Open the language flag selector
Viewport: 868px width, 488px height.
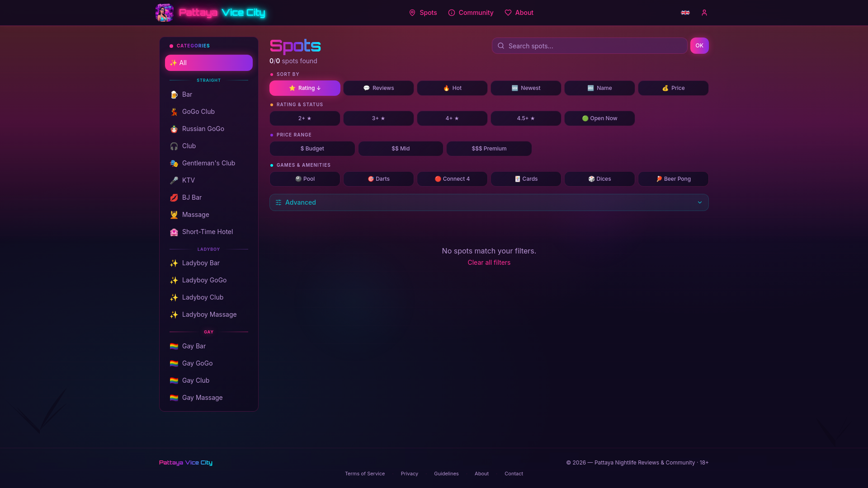click(x=685, y=13)
